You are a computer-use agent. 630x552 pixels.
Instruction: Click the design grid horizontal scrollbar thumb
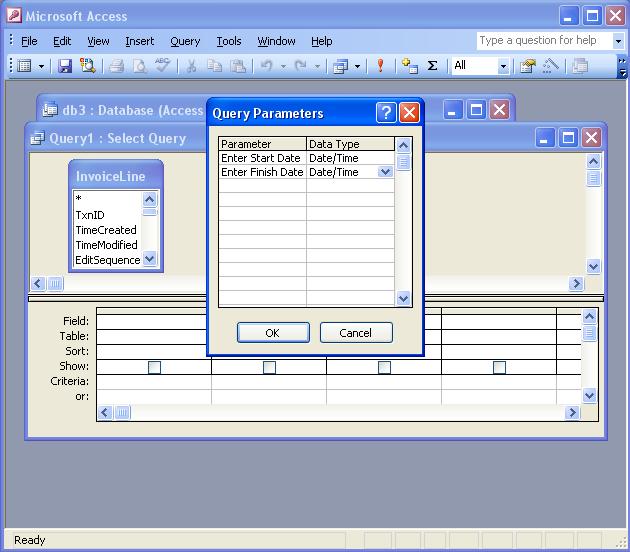point(123,413)
